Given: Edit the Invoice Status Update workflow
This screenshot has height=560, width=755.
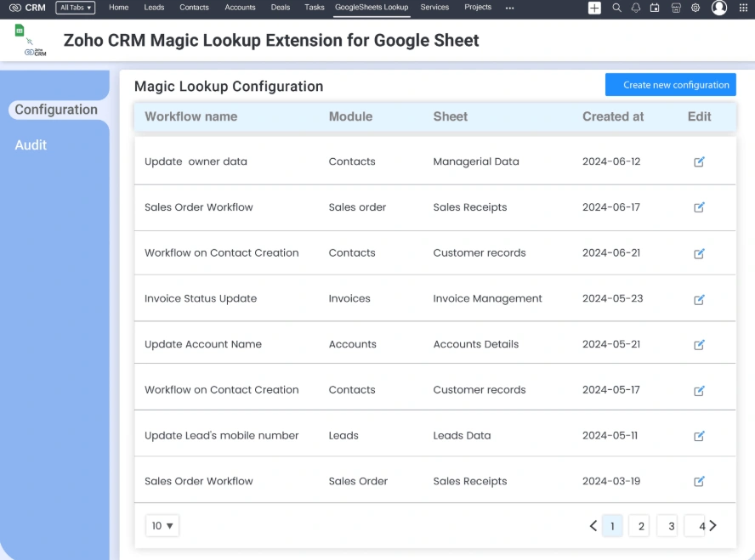Looking at the screenshot, I should pos(699,299).
